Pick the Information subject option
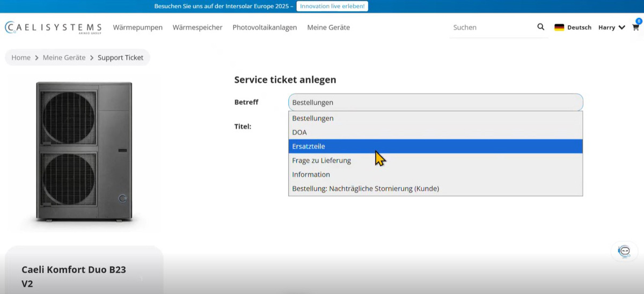 436,174
